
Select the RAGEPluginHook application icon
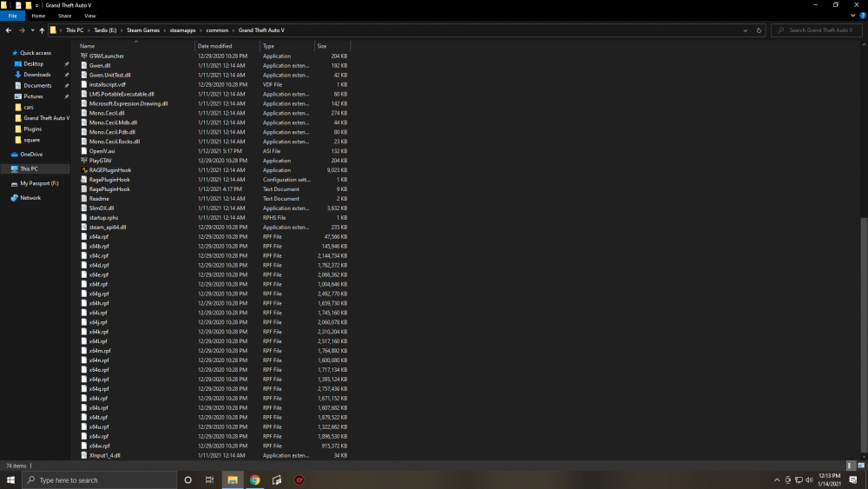84,170
